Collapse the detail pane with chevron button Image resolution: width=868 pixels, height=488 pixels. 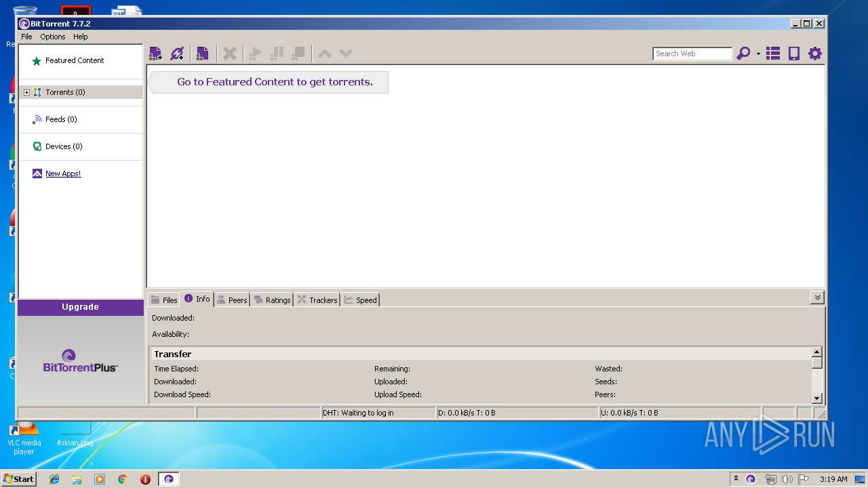pyautogui.click(x=817, y=298)
